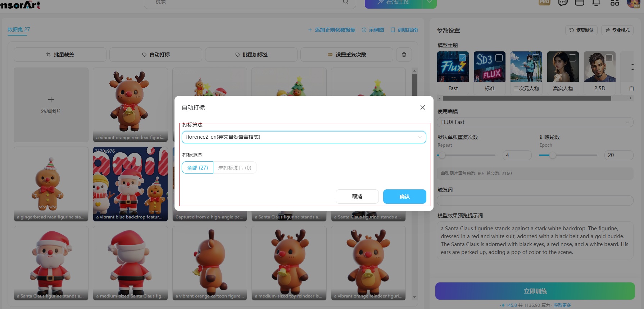
Task: Start training with 立即训练
Action: [x=535, y=291]
